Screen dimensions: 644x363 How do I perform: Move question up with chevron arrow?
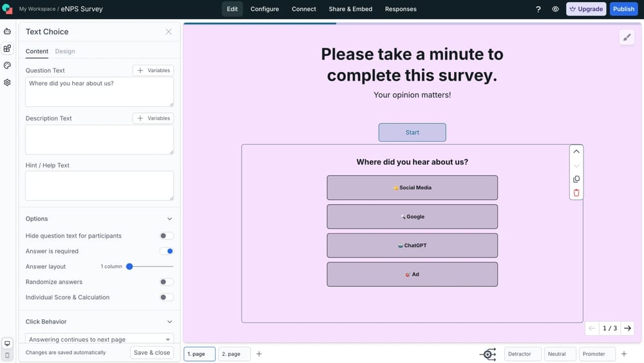(576, 152)
